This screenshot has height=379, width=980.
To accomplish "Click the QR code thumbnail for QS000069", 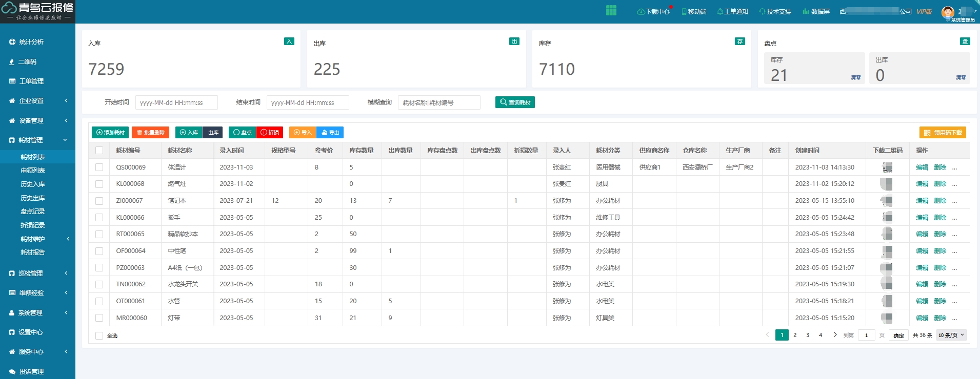I will pos(887,167).
